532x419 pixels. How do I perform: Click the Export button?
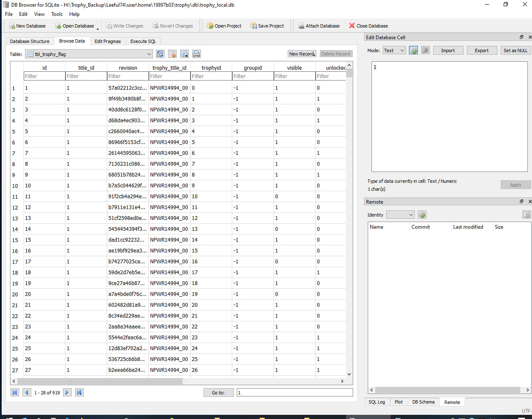pyautogui.click(x=482, y=50)
